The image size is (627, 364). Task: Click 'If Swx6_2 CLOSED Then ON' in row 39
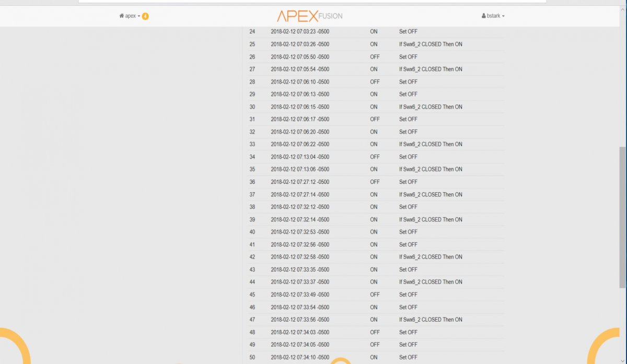coord(431,219)
